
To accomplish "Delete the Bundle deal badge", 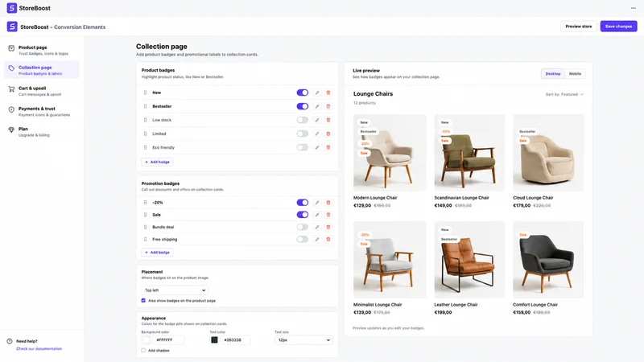I will click(328, 227).
